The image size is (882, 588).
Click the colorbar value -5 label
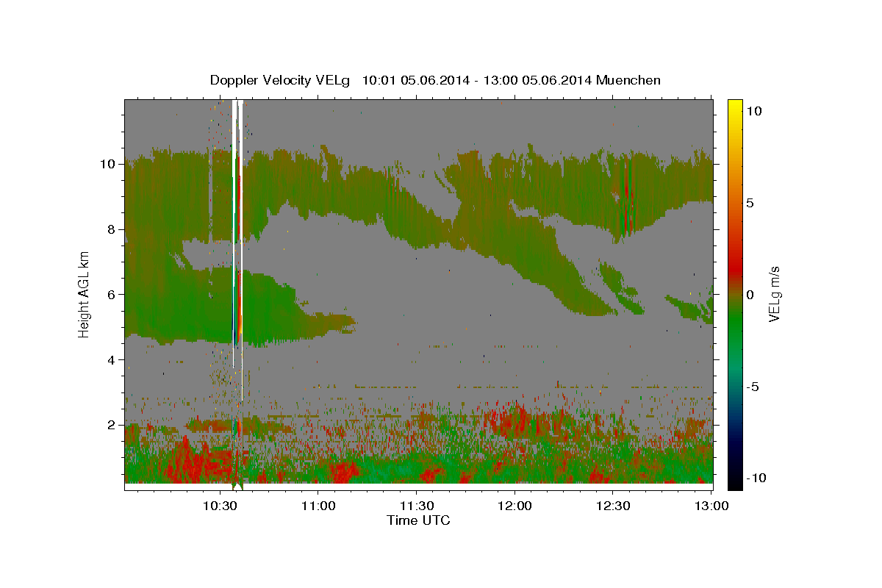click(753, 387)
